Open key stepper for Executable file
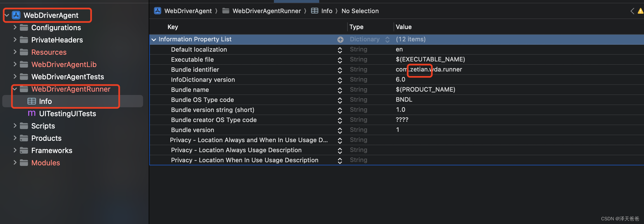 (x=340, y=60)
